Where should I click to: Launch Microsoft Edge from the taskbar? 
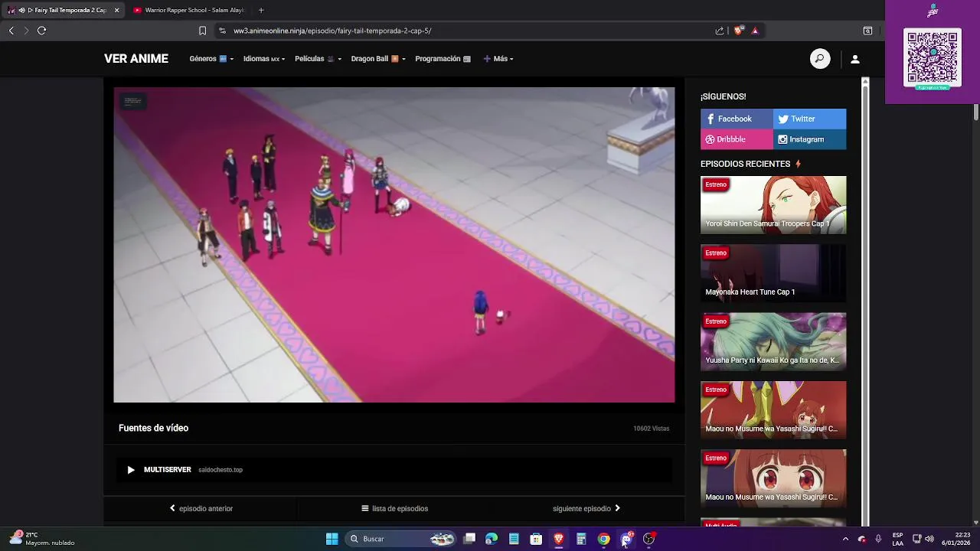tap(492, 539)
